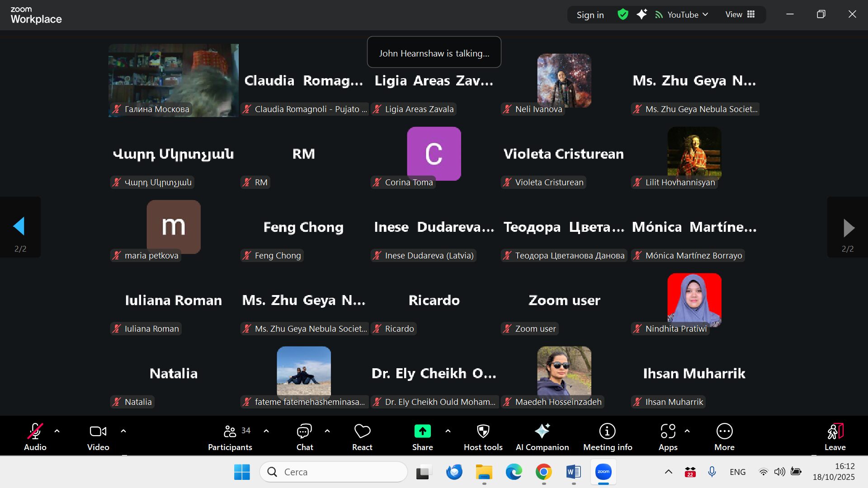Expand the video options arrow
The height and width of the screenshot is (488, 868).
coord(123,431)
